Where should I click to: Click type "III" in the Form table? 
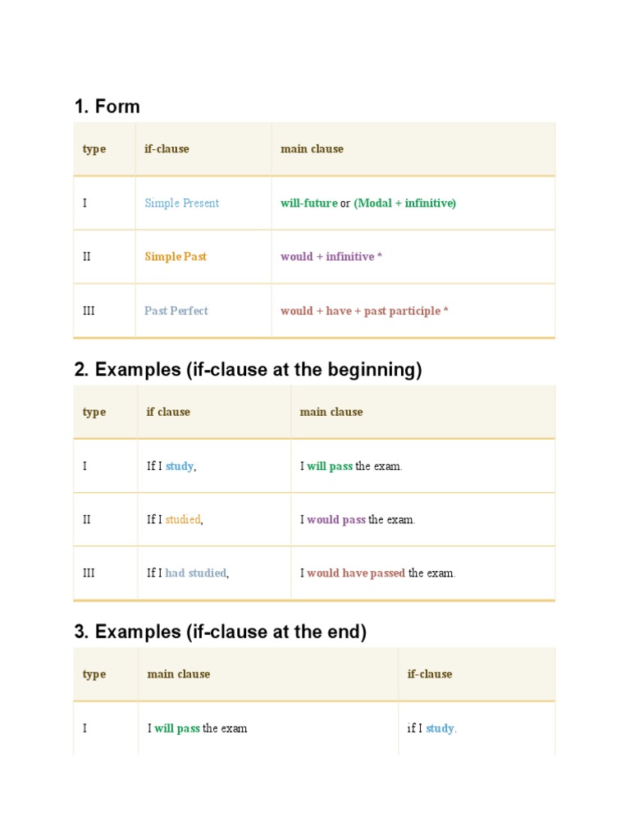pos(89,311)
